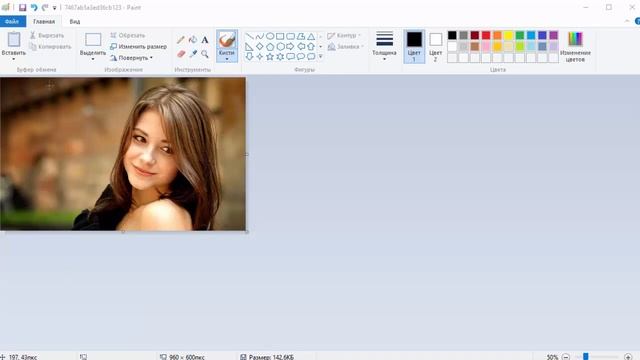This screenshot has height=360, width=640.
Task: Click the Paste (Вставить) clipboard icon
Action: [x=14, y=40]
